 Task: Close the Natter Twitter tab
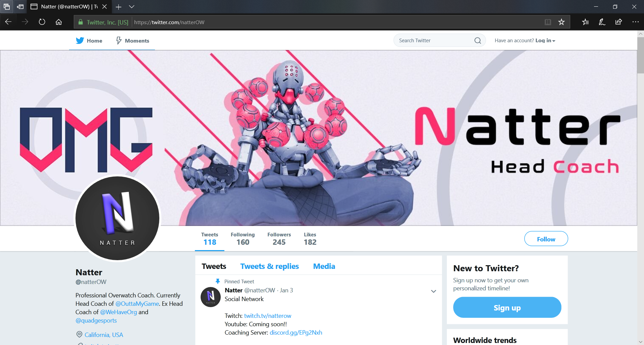pos(105,7)
